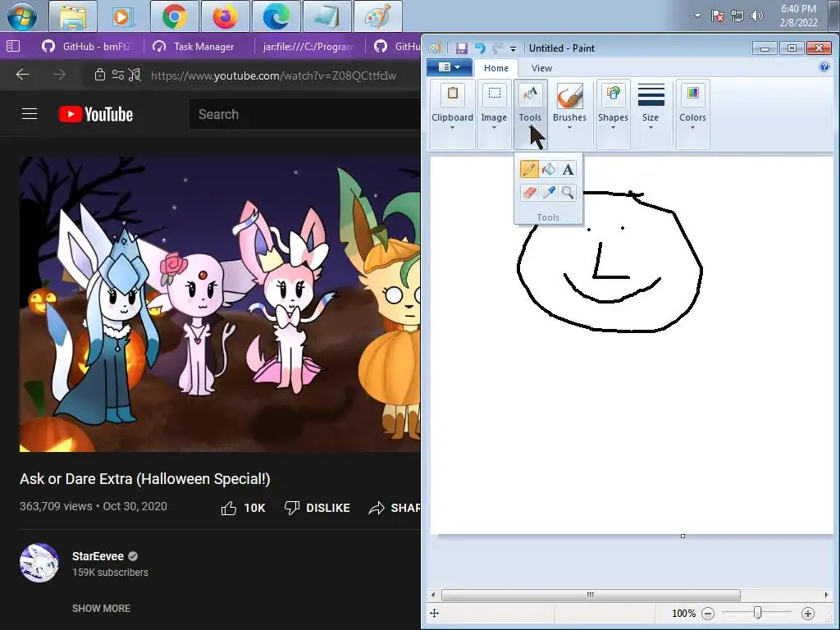Open Windows Media Player taskbar icon
The image size is (840, 630).
[x=123, y=16]
